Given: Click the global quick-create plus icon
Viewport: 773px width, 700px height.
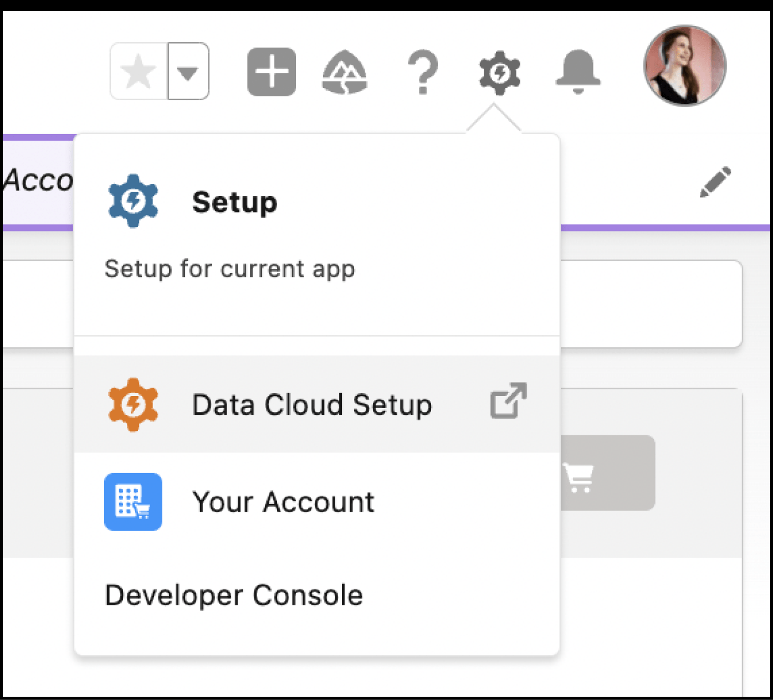Looking at the screenshot, I should click(271, 71).
